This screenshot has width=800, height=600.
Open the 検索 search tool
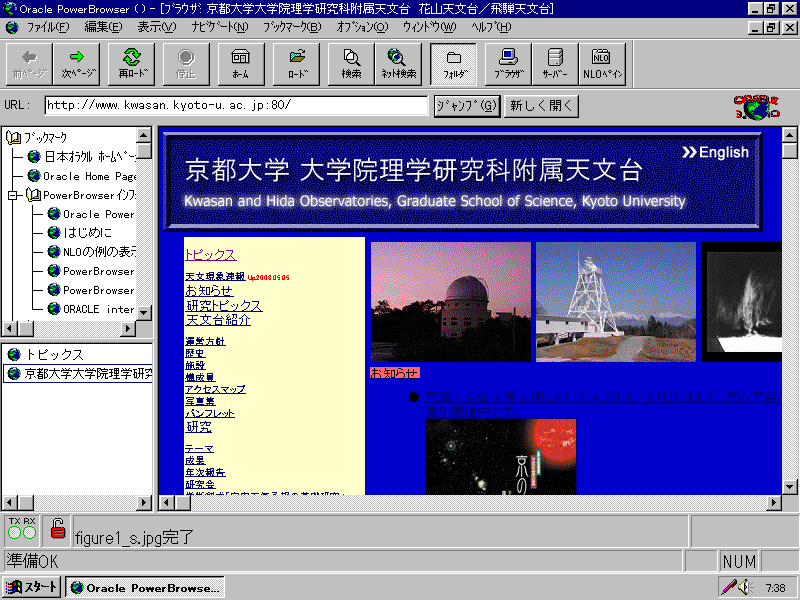(352, 64)
